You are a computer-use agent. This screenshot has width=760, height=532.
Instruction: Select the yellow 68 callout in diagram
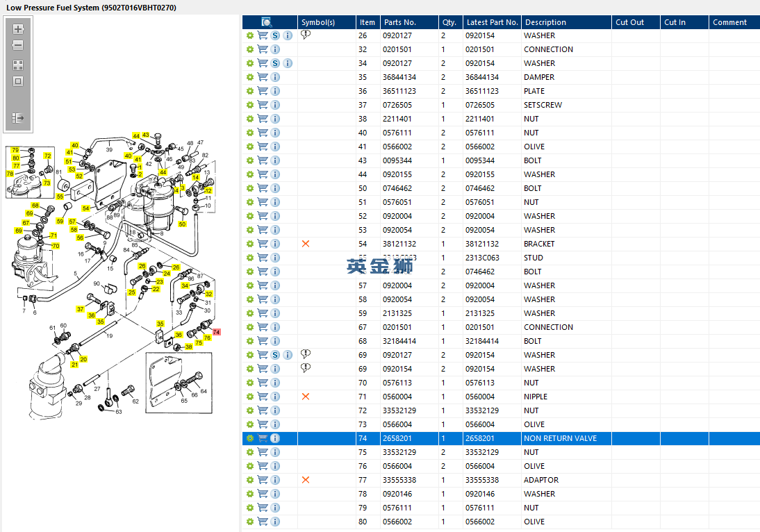35,206
